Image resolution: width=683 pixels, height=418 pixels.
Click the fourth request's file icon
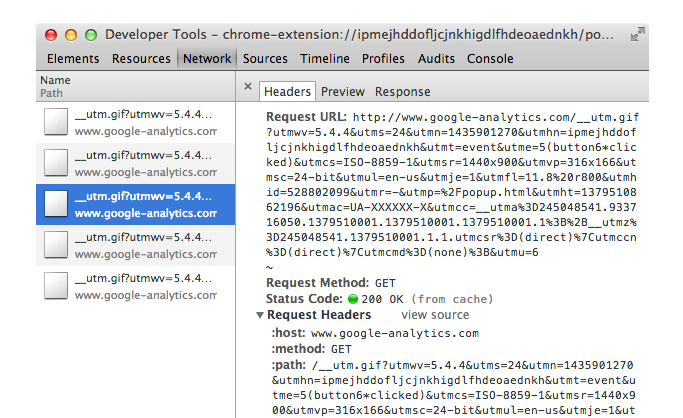tap(56, 245)
